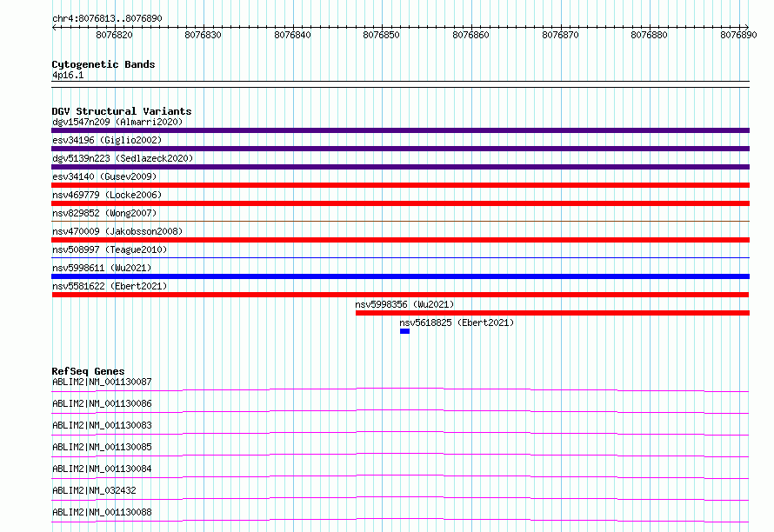Viewport: 774px width, 532px height.
Task: Open variant dgv5139n223 (Sedlazeck2020) label
Action: pyautogui.click(x=123, y=158)
